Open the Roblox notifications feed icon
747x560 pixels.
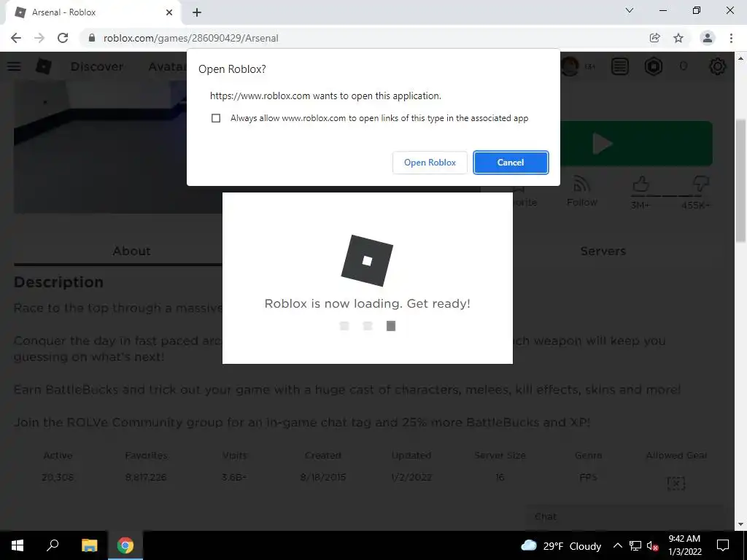620,66
